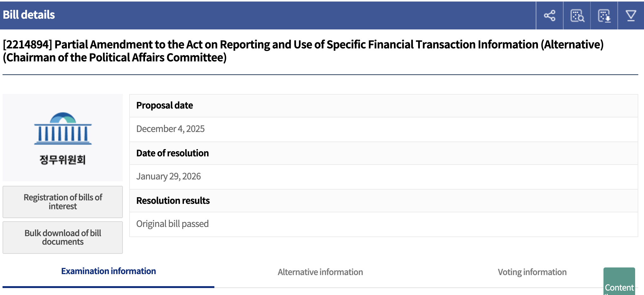Click the Original bill passed result
644x295 pixels.
tap(172, 224)
